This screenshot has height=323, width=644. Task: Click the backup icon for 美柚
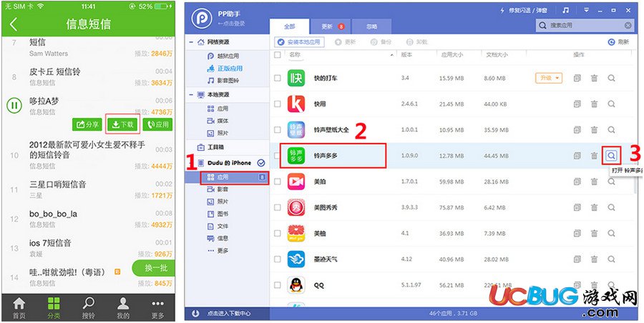[x=577, y=233]
